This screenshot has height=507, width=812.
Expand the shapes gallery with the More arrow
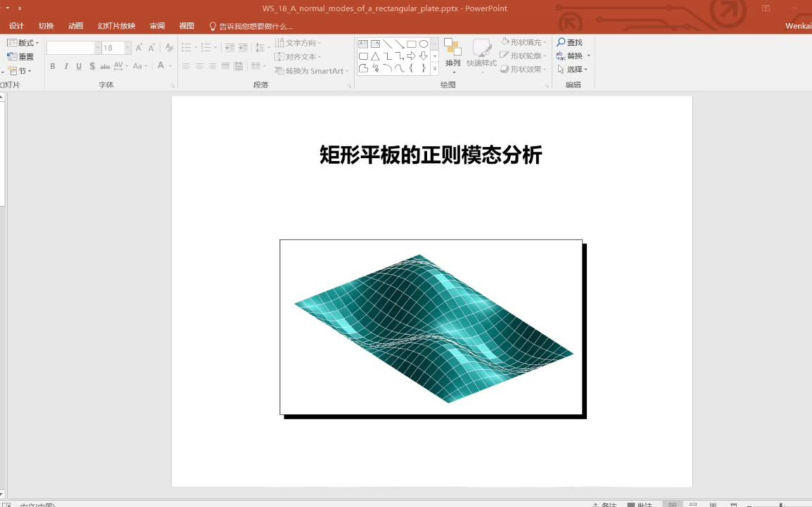tap(436, 70)
